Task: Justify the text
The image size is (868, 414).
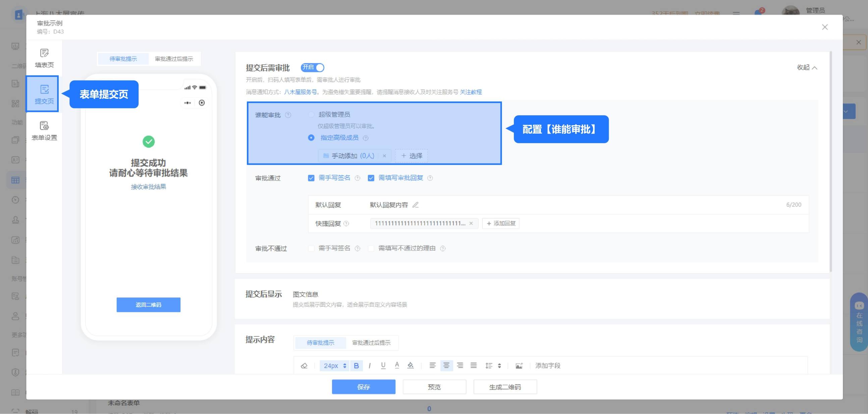Action: pos(474,366)
